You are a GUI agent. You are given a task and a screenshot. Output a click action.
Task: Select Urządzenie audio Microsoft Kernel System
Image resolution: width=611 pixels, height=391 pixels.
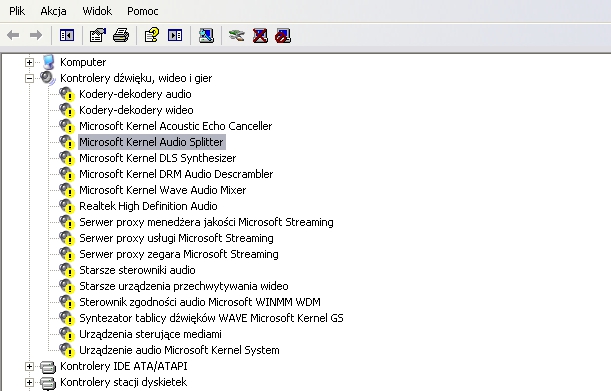tap(179, 350)
